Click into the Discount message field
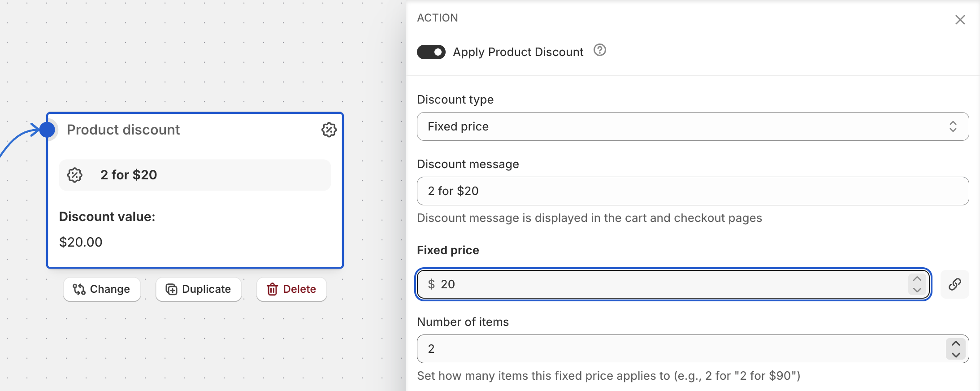Viewport: 980px width, 391px height. [x=692, y=191]
